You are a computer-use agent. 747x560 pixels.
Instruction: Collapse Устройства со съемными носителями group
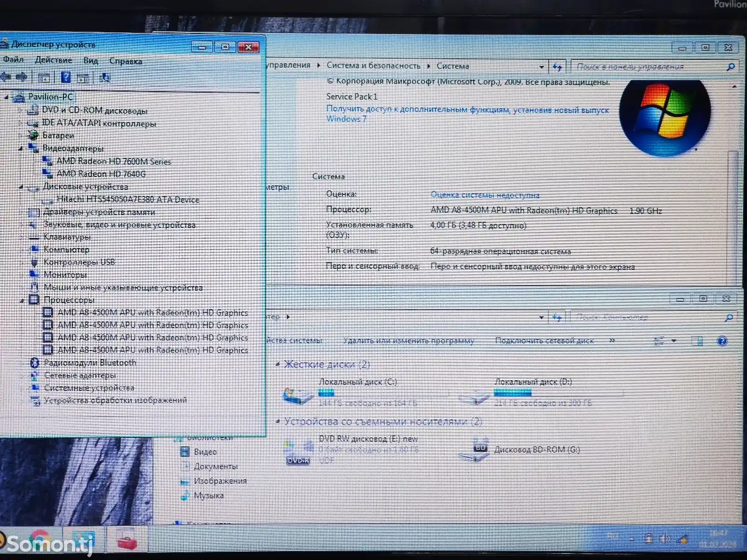(278, 421)
